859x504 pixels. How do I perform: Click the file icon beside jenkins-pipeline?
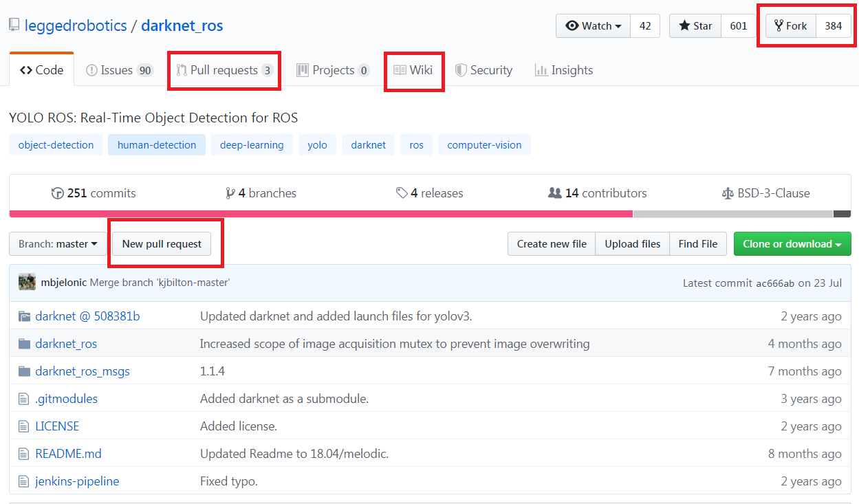click(x=23, y=481)
